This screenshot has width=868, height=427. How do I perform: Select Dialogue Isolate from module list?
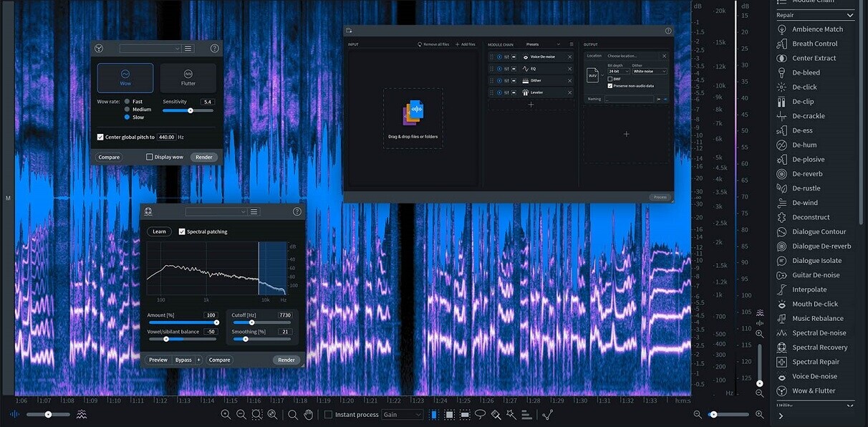click(816, 261)
